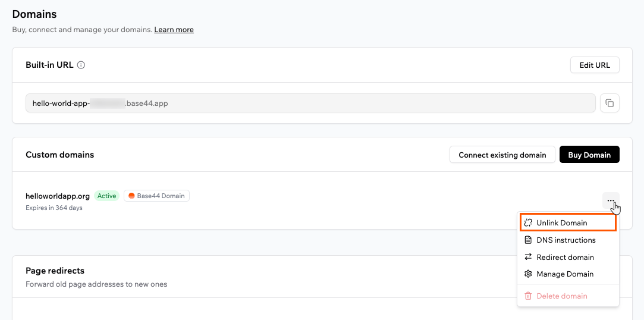Choose DNS instructions menu entry
Viewport: 644px width, 320px height.
(x=568, y=240)
